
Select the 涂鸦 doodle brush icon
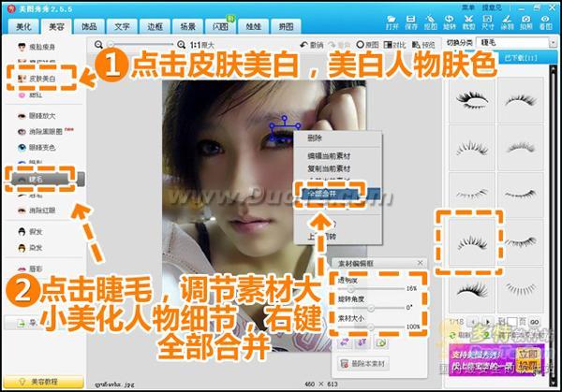click(x=507, y=22)
